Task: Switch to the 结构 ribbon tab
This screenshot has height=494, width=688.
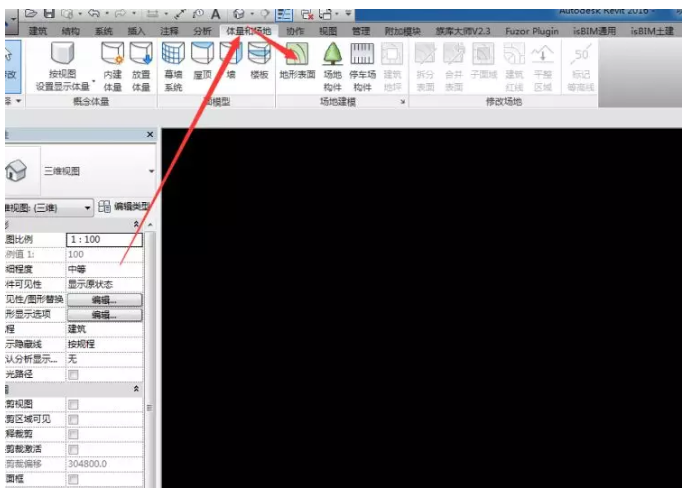Action: click(x=71, y=31)
